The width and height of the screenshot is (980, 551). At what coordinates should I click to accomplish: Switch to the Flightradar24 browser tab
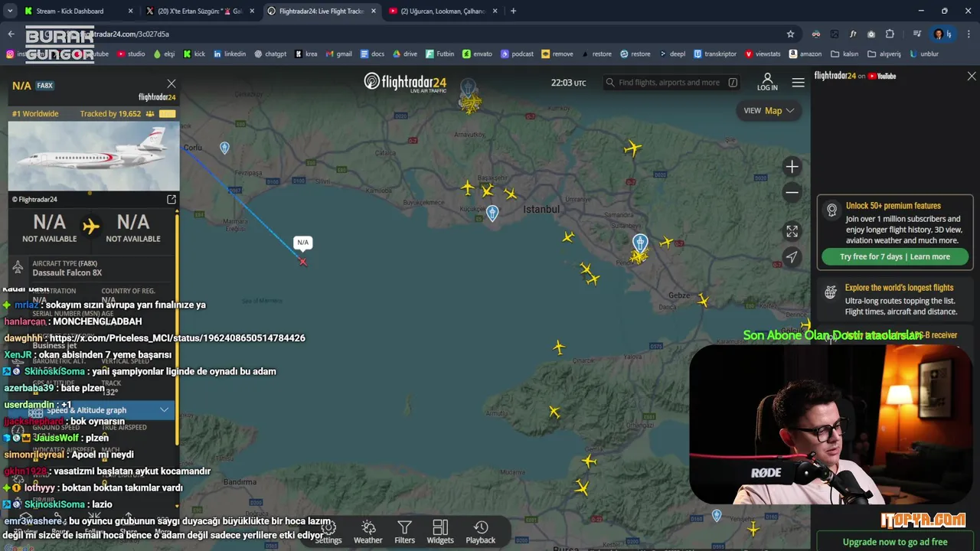pyautogui.click(x=322, y=11)
